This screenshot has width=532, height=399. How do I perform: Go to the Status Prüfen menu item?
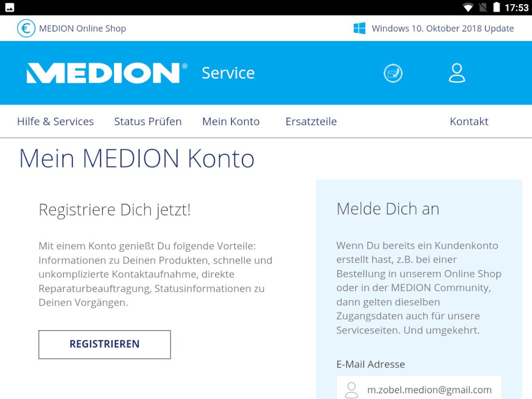148,121
